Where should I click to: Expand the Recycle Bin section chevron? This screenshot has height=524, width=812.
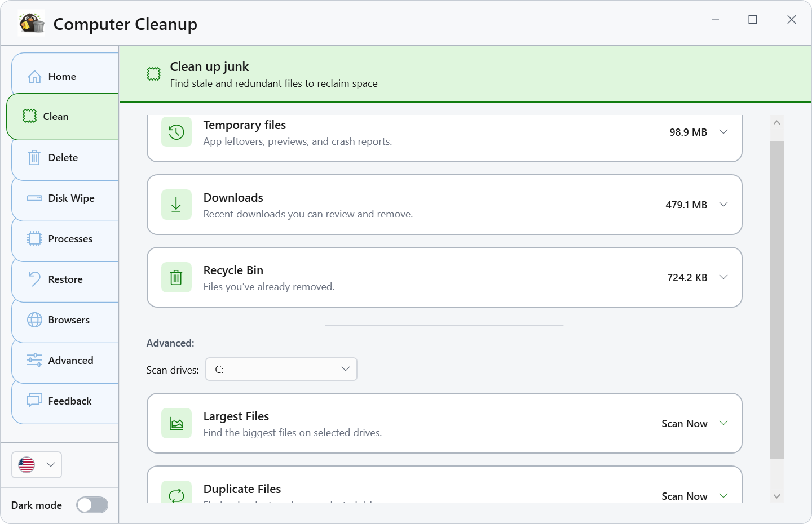(723, 277)
